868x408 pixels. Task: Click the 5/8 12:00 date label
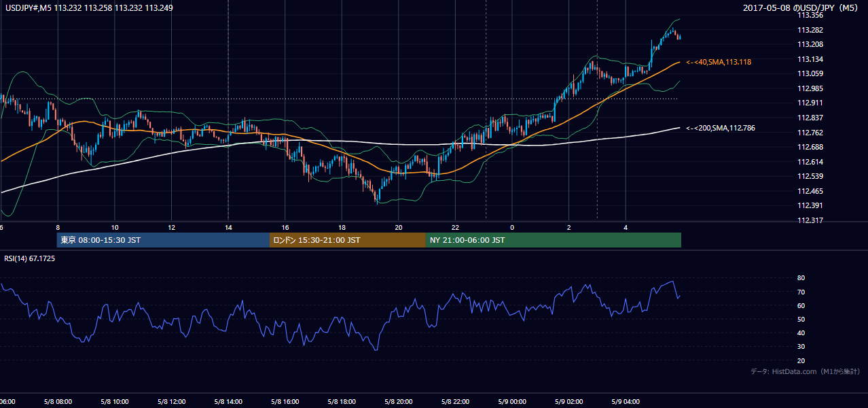171,401
